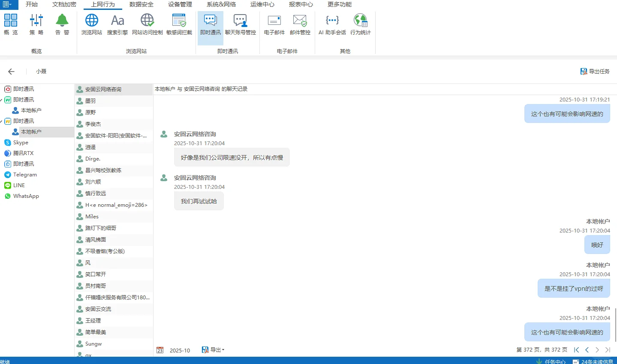
Task: Switch to the 数据安全 ribbon tab
Action: 141,4
